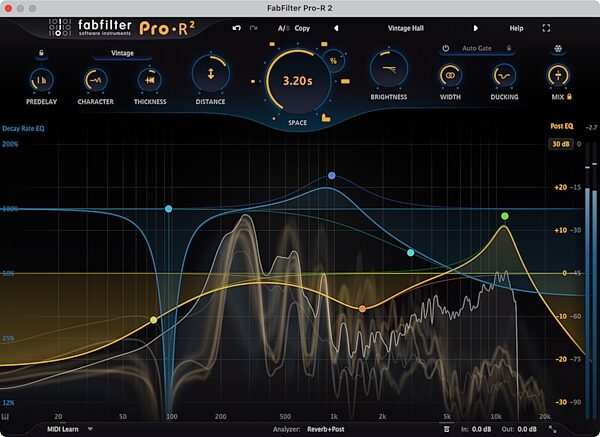This screenshot has height=437, width=600.
Task: Click the Predelay knob
Action: click(41, 80)
